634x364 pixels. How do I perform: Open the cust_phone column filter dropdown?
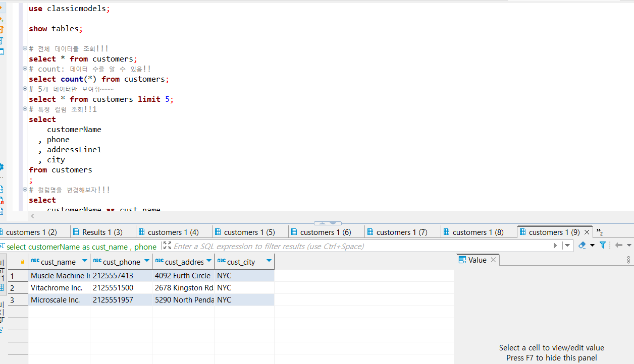pos(147,261)
